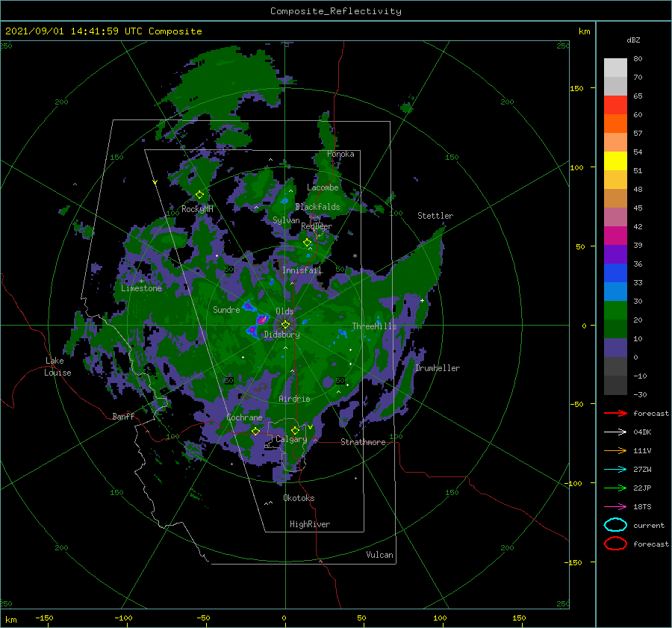Image resolution: width=672 pixels, height=628 pixels.
Task: Click the Limestone label
Action: pyautogui.click(x=141, y=288)
